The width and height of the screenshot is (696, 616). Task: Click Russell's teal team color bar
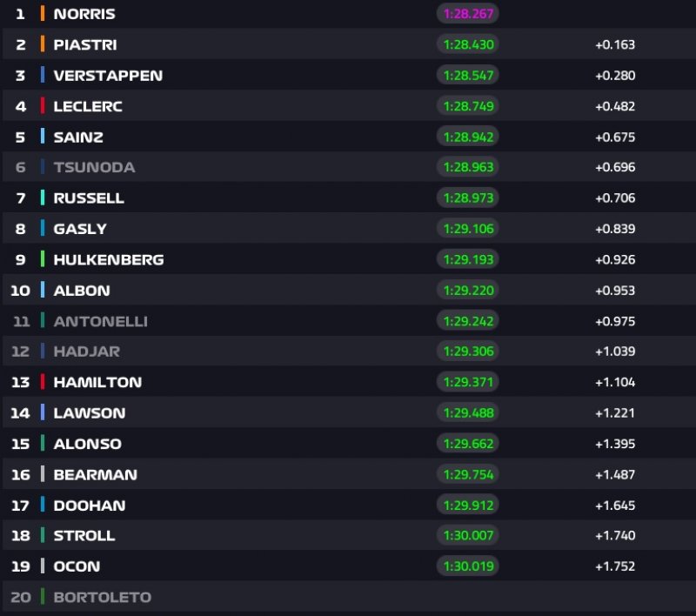[x=43, y=198]
